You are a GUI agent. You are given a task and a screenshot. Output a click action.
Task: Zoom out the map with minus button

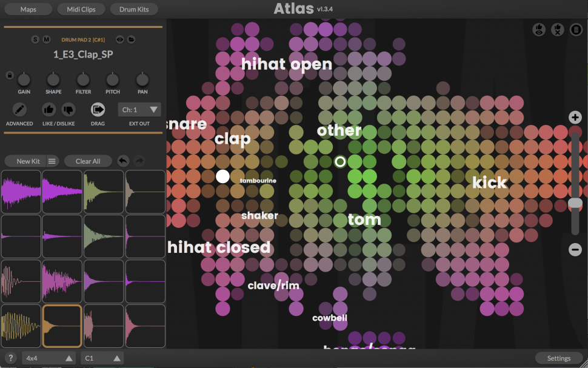[575, 249]
